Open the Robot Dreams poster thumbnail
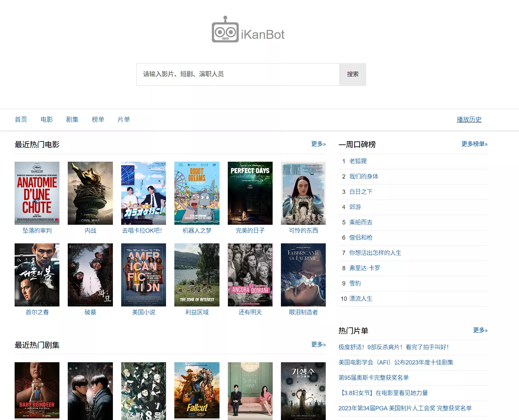 click(x=197, y=193)
